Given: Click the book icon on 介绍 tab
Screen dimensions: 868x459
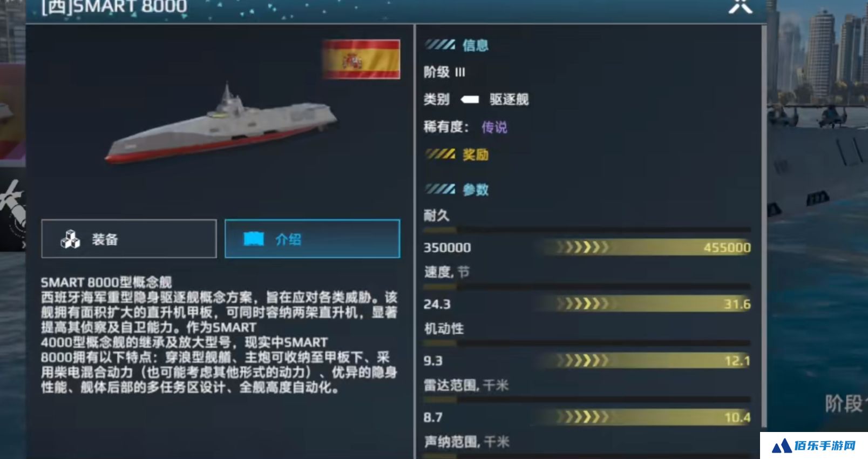Looking at the screenshot, I should [254, 239].
